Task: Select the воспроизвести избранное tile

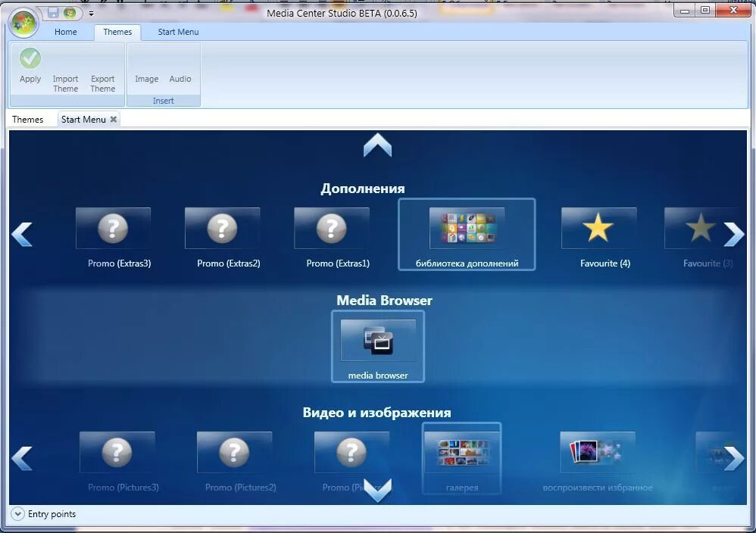Action: (x=598, y=462)
